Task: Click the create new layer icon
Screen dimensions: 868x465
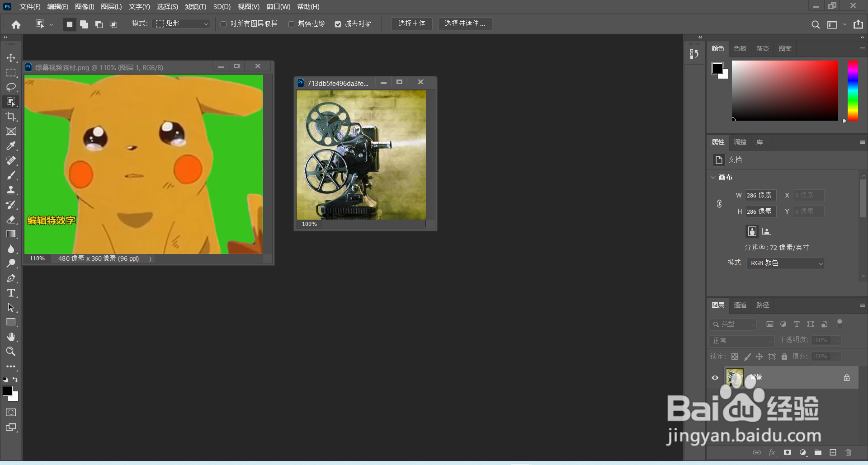Action: pos(833,452)
